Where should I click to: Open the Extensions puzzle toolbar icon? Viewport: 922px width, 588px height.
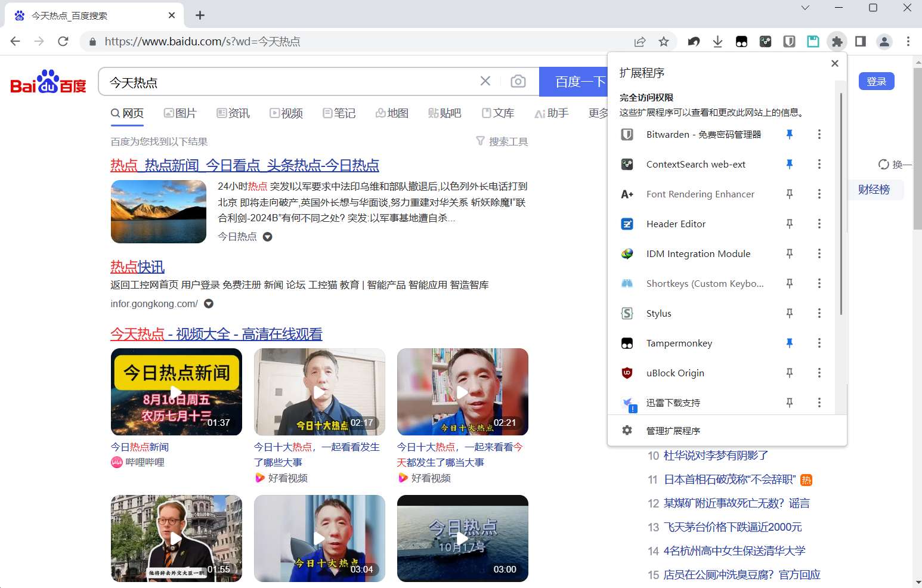(x=837, y=41)
